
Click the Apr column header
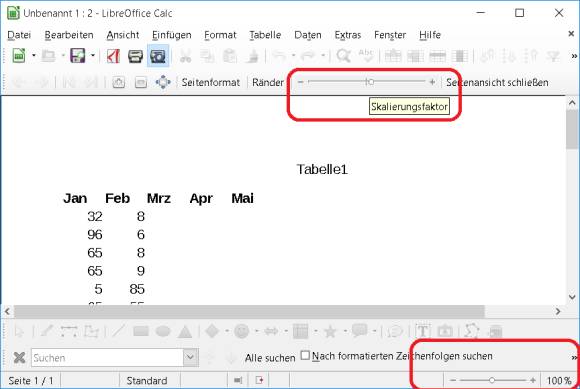pyautogui.click(x=201, y=199)
